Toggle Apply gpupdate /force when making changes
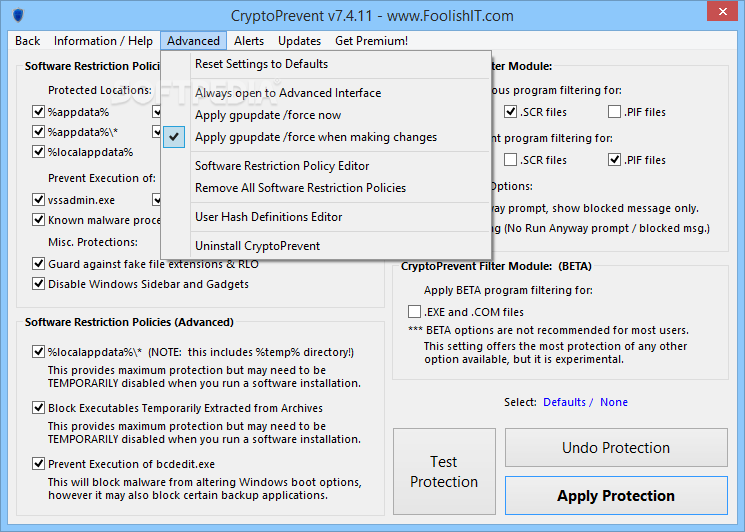 (326, 137)
